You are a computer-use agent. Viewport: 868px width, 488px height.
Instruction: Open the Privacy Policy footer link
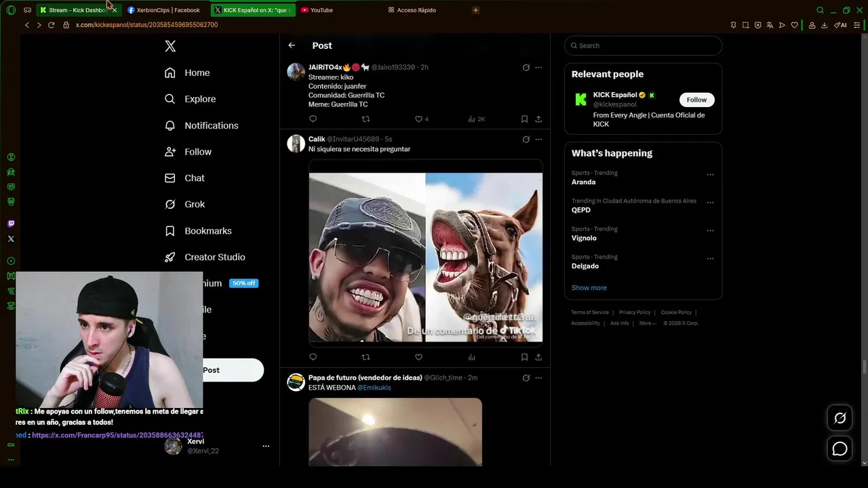635,312
